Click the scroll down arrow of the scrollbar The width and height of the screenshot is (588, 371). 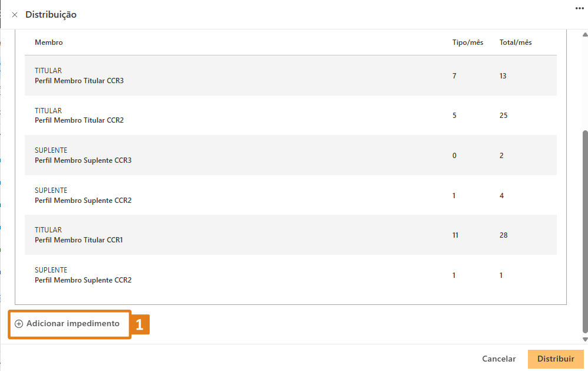(x=584, y=340)
